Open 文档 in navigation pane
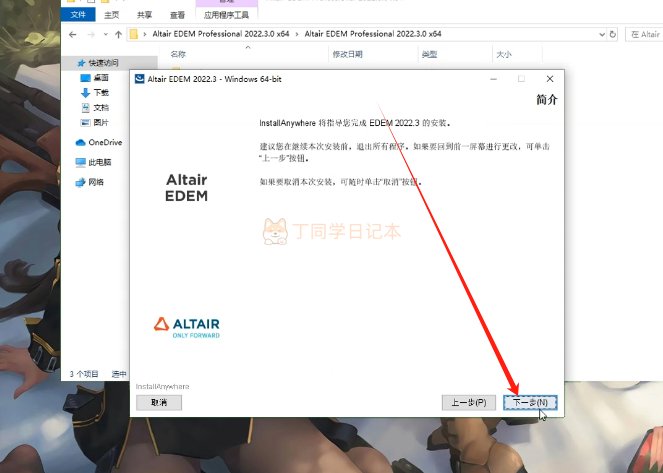 pyautogui.click(x=101, y=107)
